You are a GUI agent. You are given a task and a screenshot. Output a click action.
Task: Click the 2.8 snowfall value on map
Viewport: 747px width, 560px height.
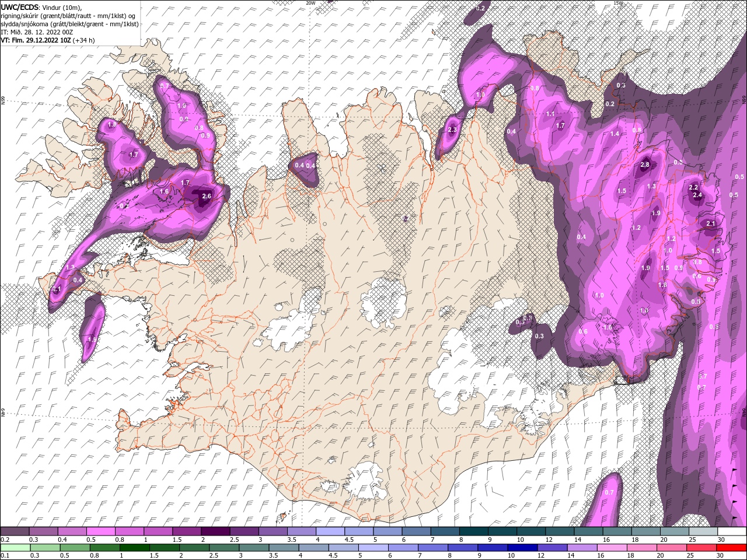pyautogui.click(x=645, y=165)
